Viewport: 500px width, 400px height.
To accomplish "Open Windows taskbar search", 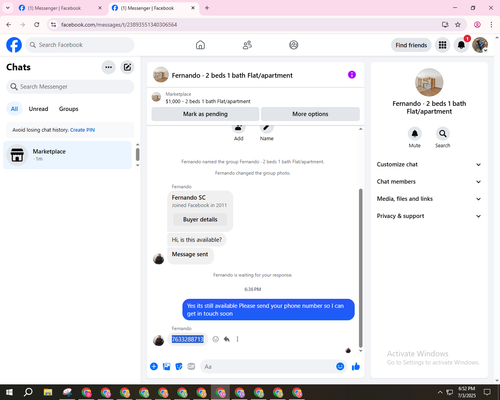I will (28, 392).
